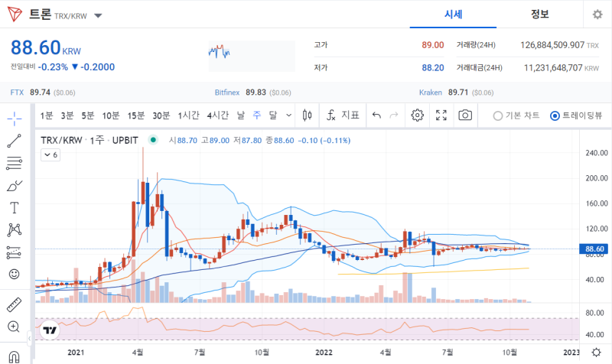Image resolution: width=612 pixels, height=364 pixels.
Task: Click the Tron coin logo
Action: [15, 15]
